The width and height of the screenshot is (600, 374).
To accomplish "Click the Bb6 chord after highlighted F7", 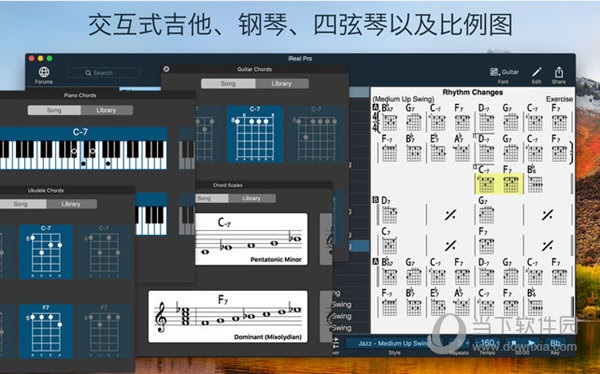I will point(535,180).
